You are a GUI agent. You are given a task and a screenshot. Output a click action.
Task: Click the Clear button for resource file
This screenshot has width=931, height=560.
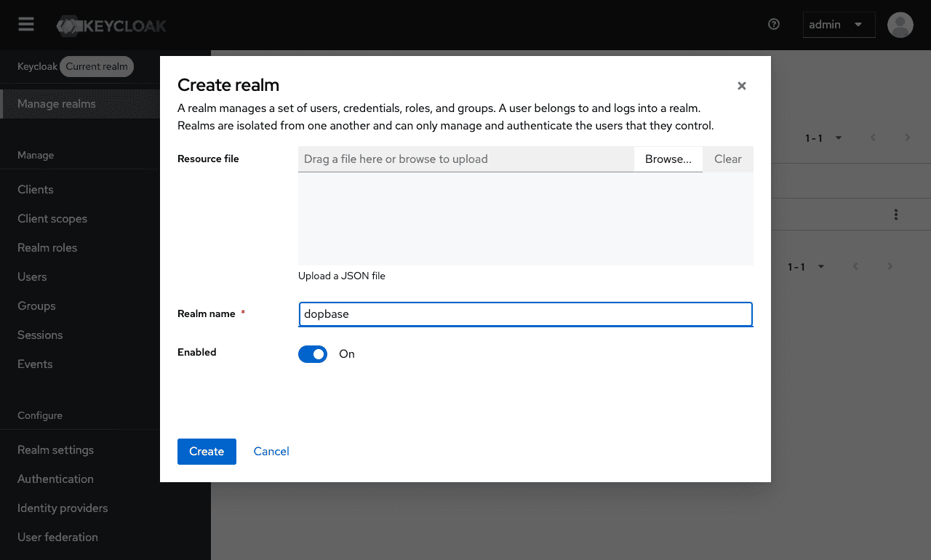click(728, 159)
